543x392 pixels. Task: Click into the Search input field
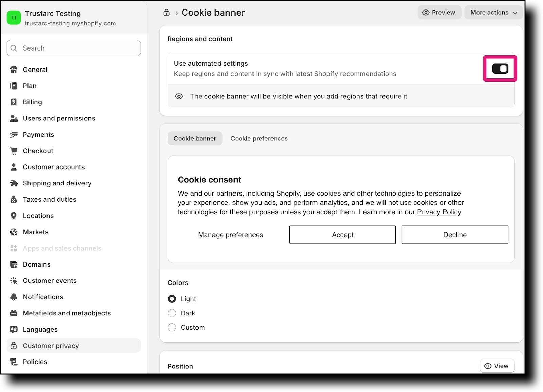coord(74,48)
